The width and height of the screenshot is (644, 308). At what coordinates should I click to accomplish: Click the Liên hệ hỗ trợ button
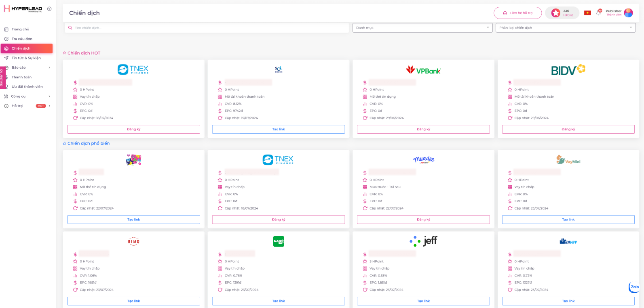[x=517, y=13]
